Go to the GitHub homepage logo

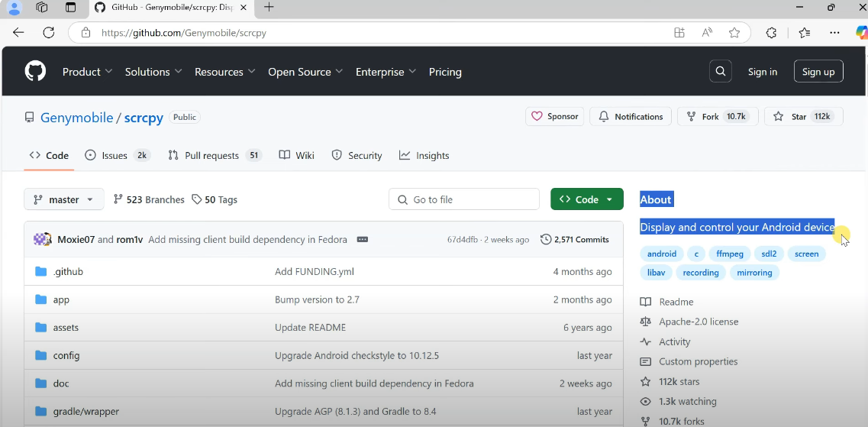coord(35,72)
